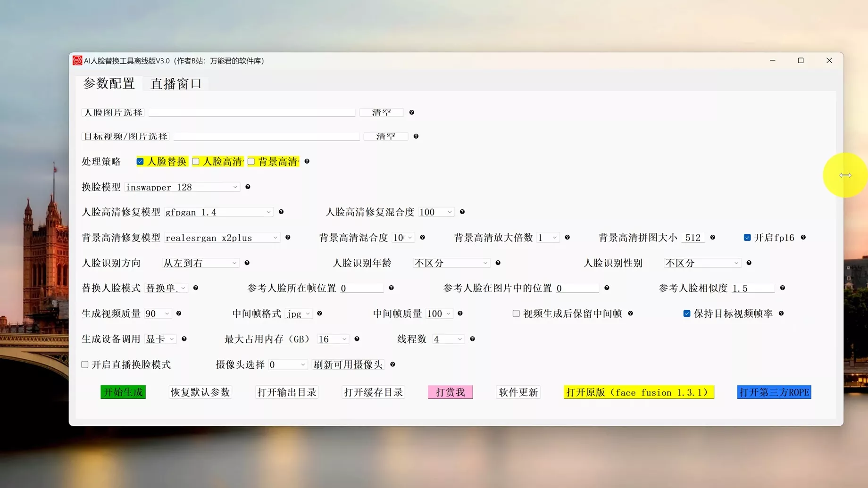868x488 pixels.
Task: Enable 开启直播换脸模式
Action: (84, 364)
